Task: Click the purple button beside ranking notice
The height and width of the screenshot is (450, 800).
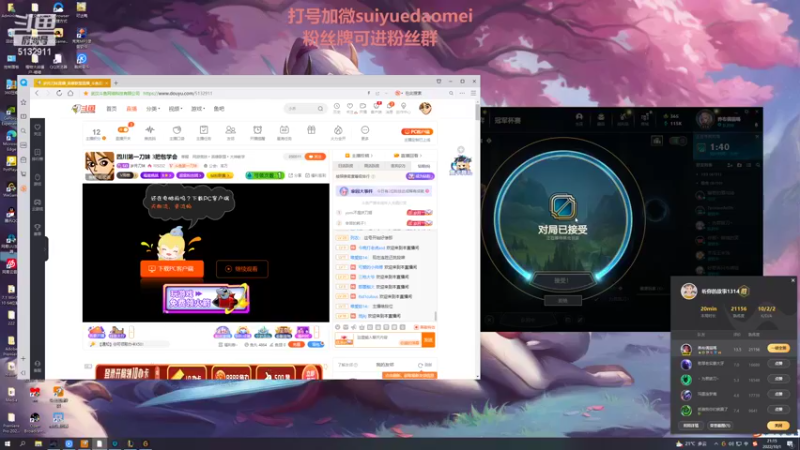Action: [420, 176]
